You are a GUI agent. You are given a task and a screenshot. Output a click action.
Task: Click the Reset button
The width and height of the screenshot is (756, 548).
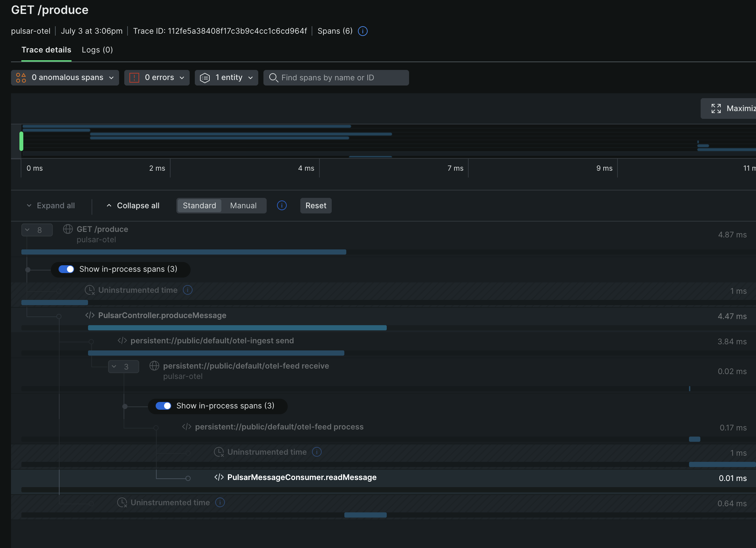tap(315, 205)
